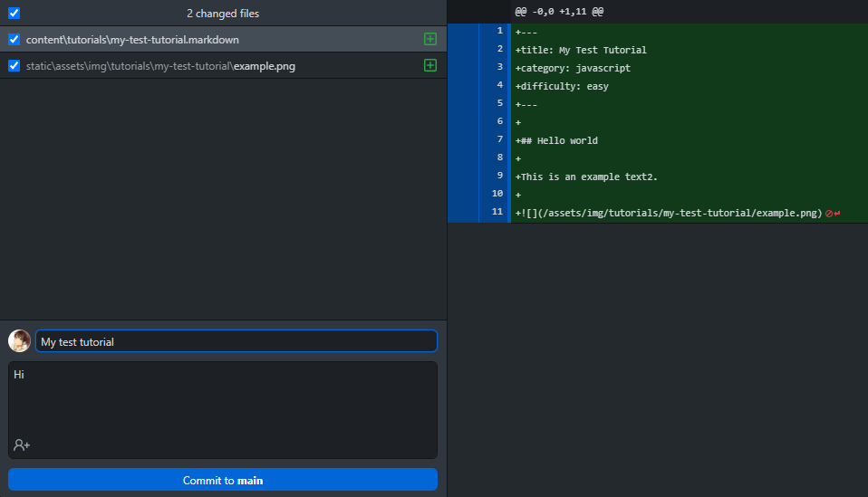The width and height of the screenshot is (868, 497).
Task: Click the commit summary field 'My test tutorial'
Action: 236,341
